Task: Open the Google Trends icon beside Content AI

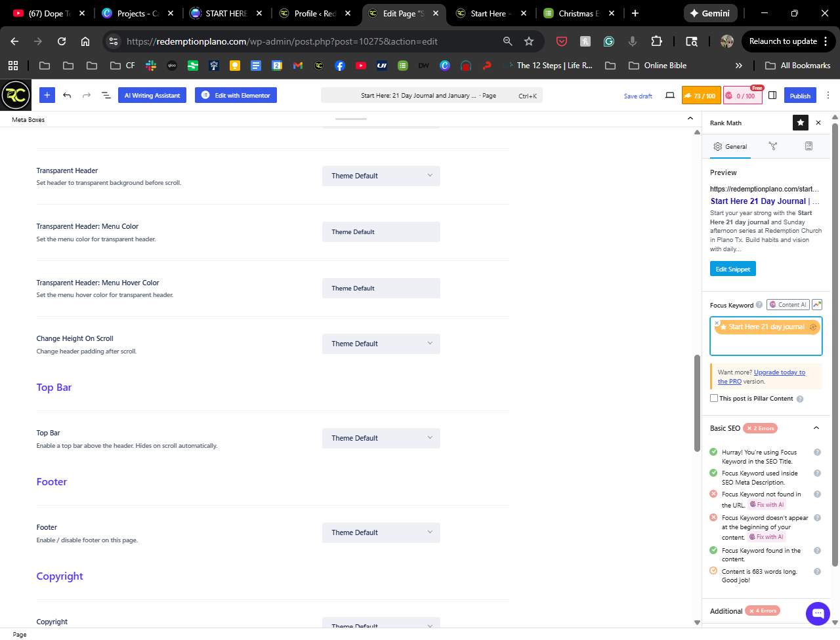Action: click(x=816, y=305)
